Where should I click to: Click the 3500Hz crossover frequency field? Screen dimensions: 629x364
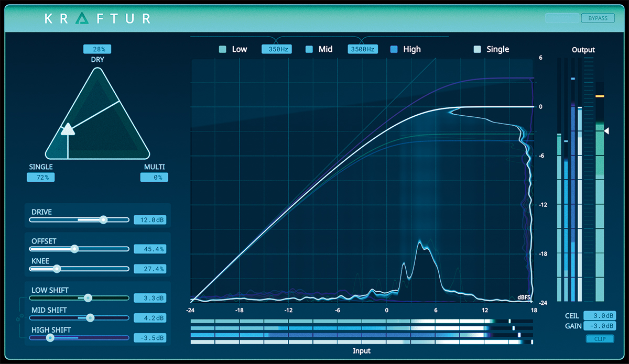click(x=363, y=49)
